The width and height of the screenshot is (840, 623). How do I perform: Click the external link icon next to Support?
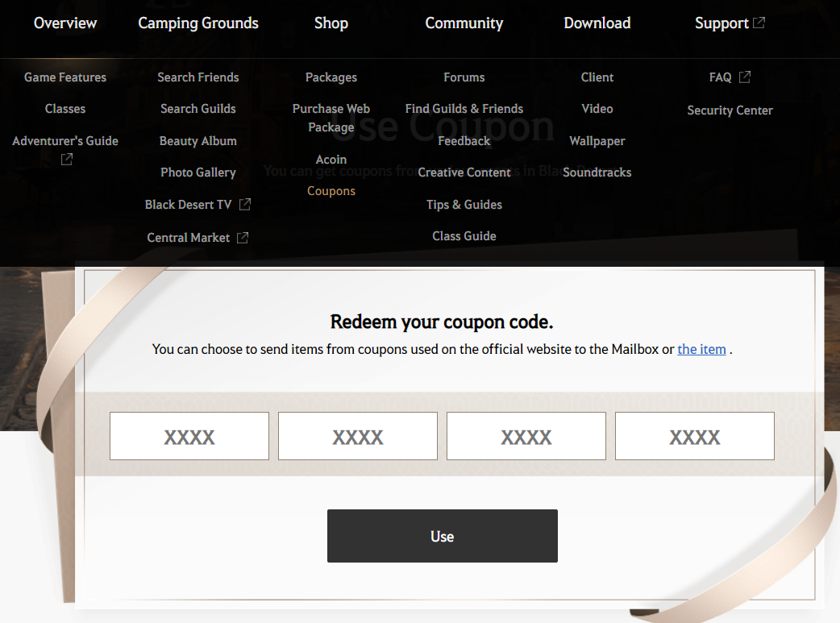click(759, 23)
